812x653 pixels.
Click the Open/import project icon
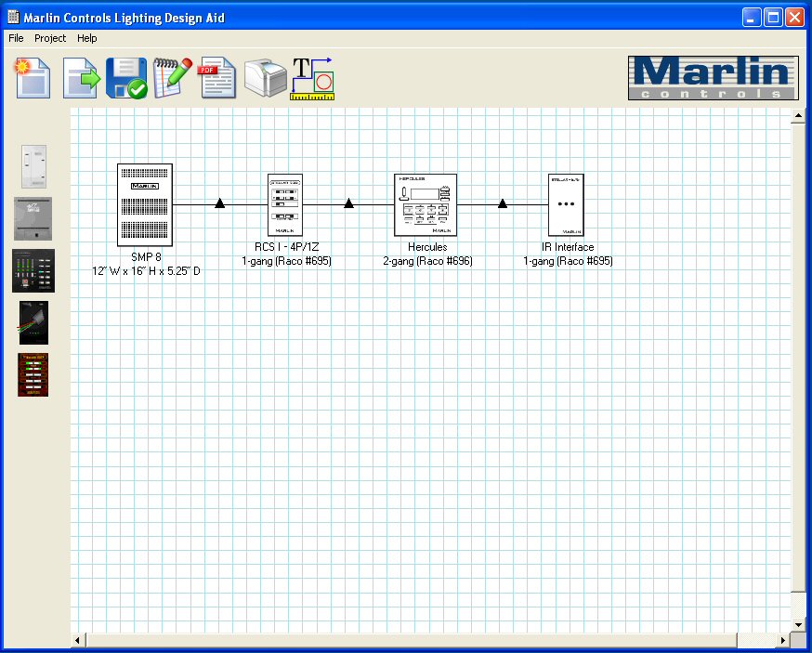[x=82, y=78]
